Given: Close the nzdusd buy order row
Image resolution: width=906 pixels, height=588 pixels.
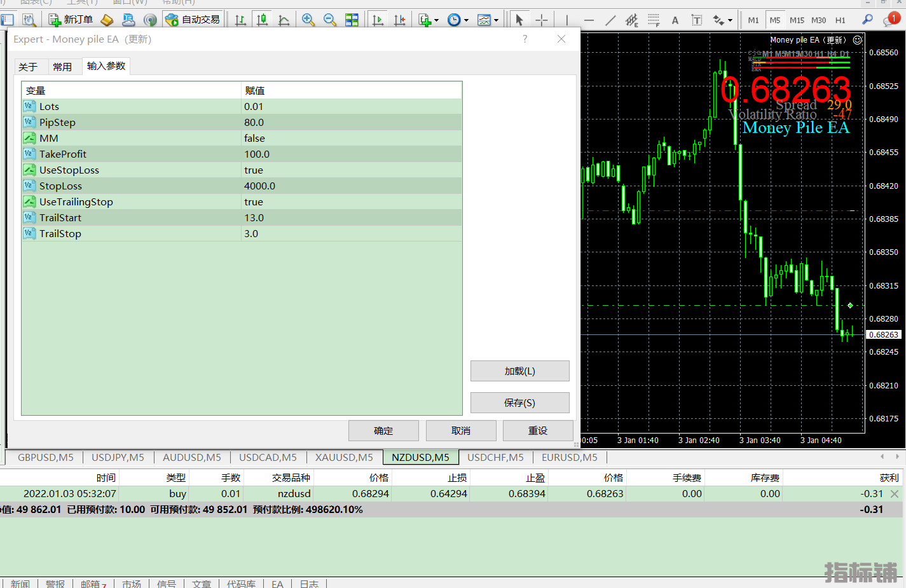Looking at the screenshot, I should pyautogui.click(x=895, y=493).
